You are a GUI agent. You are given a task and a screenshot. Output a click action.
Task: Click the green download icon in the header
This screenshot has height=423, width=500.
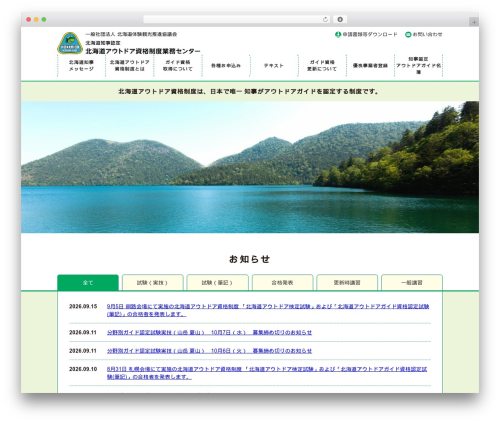point(338,34)
